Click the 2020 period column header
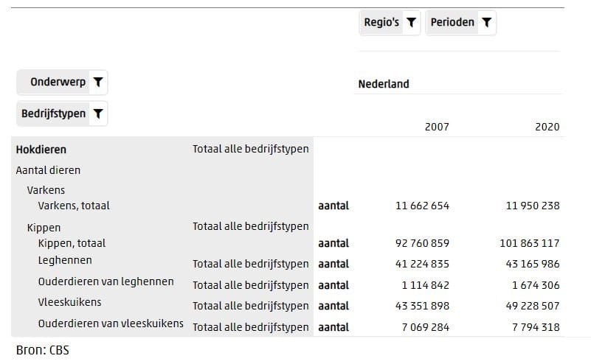Screen dimensions: 591x364 click(547, 127)
